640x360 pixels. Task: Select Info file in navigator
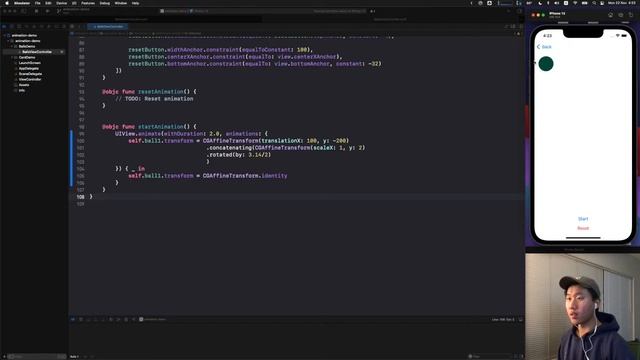click(x=22, y=90)
